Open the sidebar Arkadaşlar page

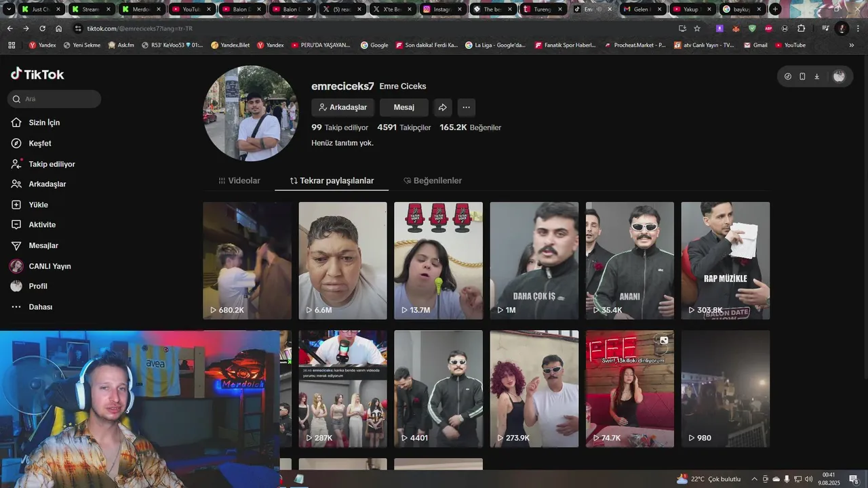39,184
